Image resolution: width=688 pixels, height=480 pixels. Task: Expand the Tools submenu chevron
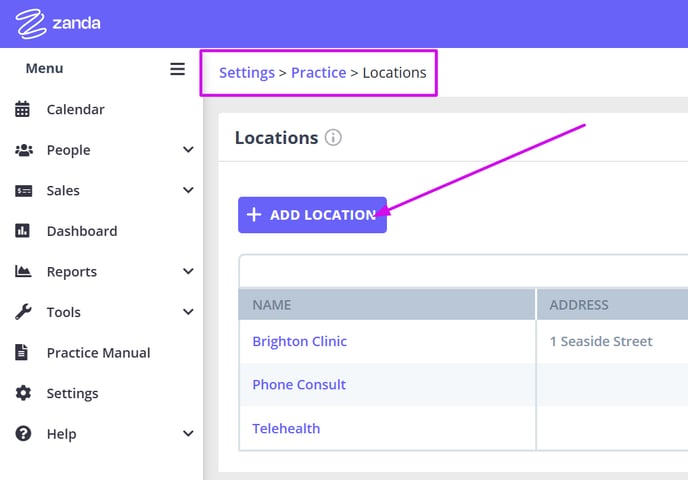[x=188, y=312]
